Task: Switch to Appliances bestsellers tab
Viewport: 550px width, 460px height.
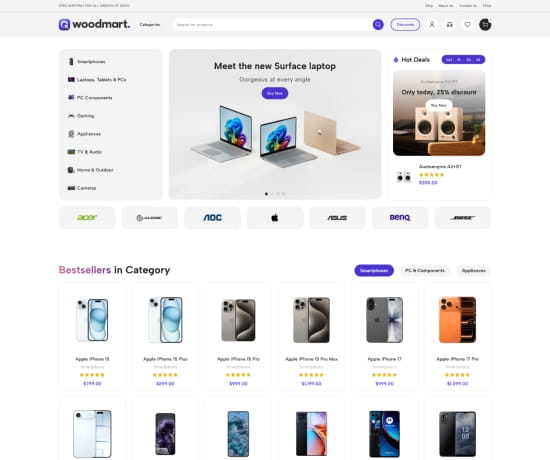Action: [x=474, y=271]
